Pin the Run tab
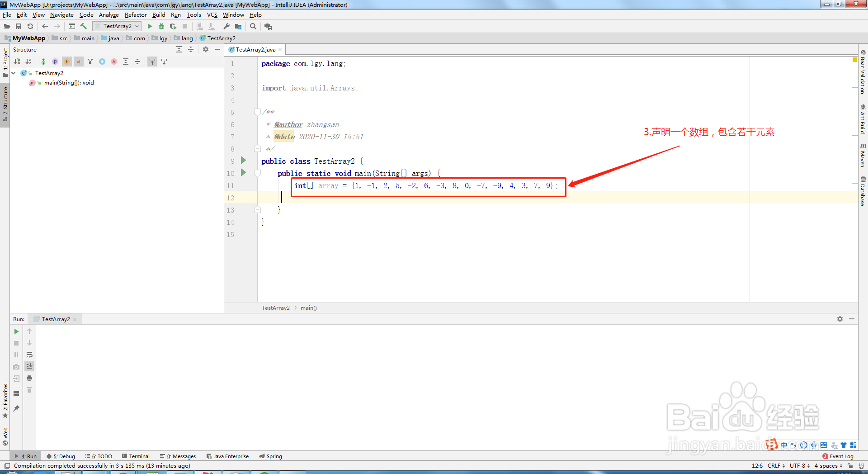 pos(16,408)
